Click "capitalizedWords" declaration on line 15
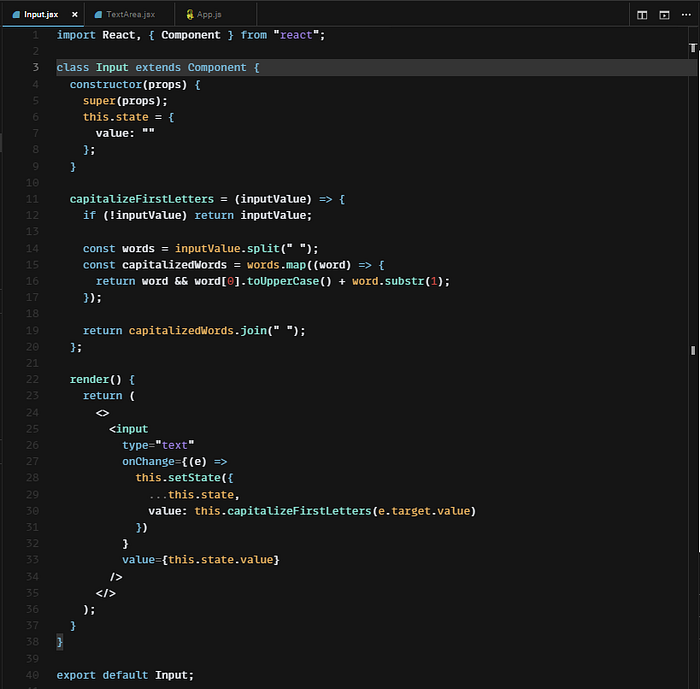 [x=175, y=265]
